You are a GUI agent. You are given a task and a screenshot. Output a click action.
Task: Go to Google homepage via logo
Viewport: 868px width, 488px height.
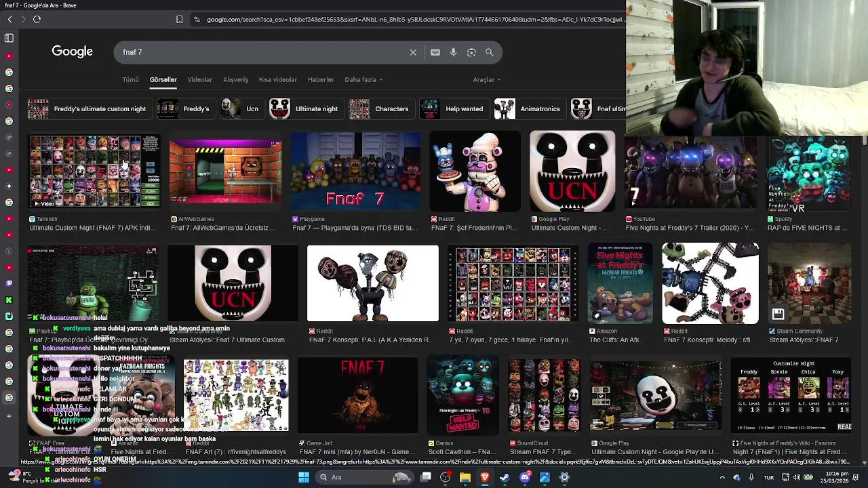(x=73, y=52)
